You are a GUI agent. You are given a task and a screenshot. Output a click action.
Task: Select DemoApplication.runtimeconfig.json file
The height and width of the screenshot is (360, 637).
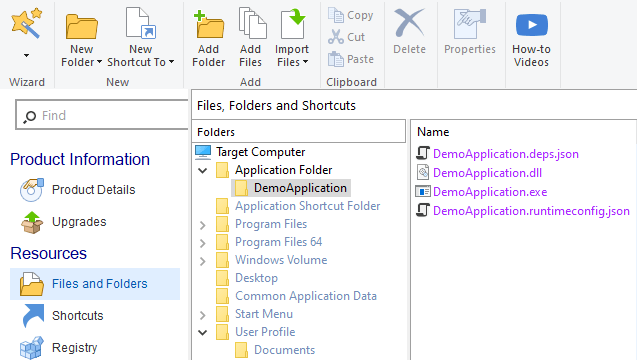click(531, 211)
